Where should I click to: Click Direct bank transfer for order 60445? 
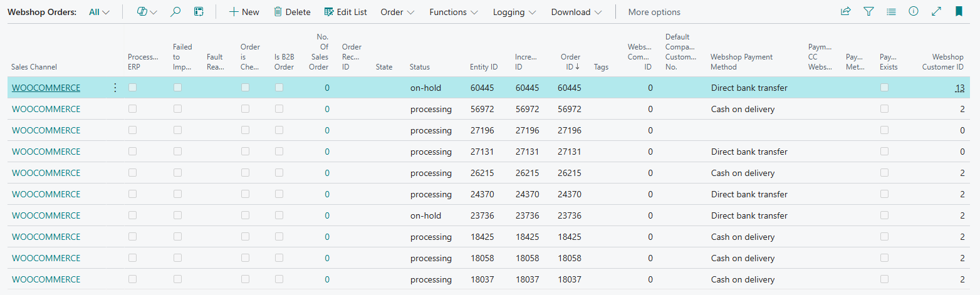click(x=749, y=88)
